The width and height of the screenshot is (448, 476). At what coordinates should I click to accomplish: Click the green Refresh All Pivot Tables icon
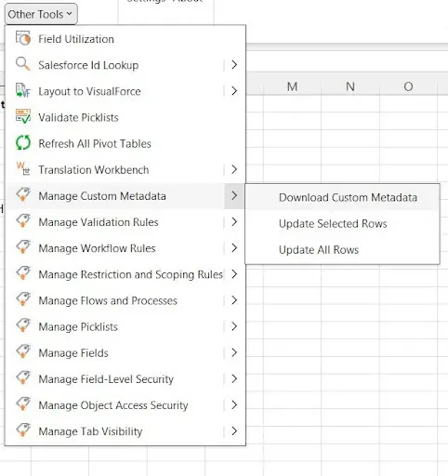point(23,143)
